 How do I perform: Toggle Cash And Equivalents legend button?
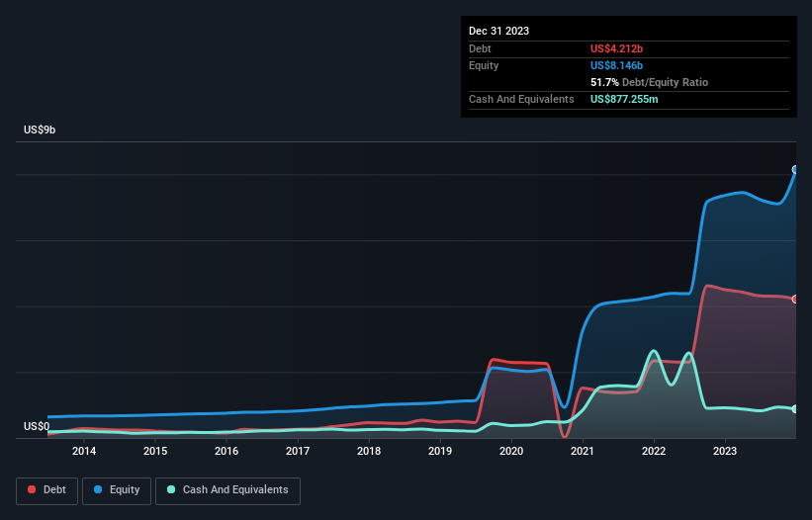pos(227,490)
